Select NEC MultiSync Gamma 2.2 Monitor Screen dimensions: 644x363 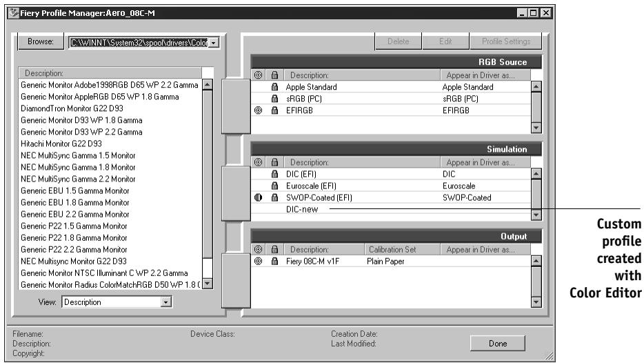[78, 179]
